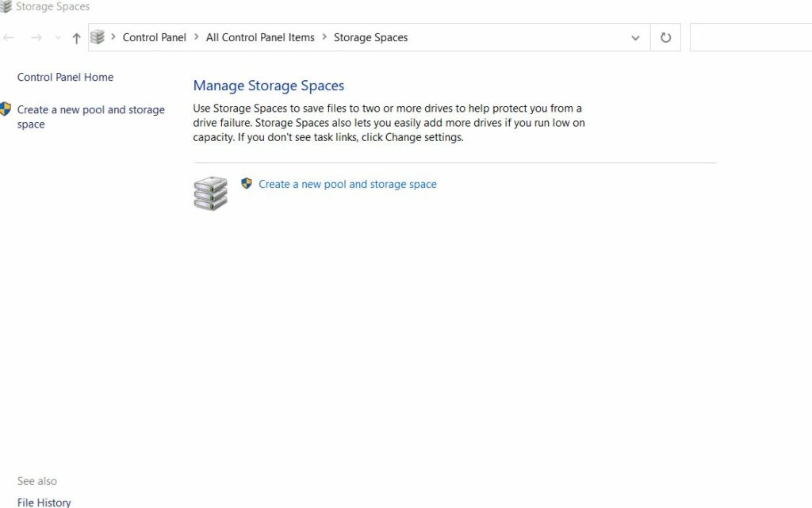Click the Storage Spaces icon in the title bar
This screenshot has width=812, height=508.
pyautogui.click(x=6, y=6)
